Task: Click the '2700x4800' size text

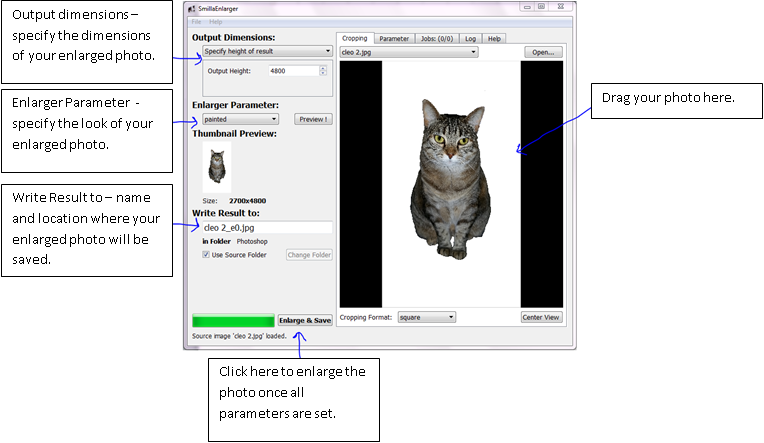Action: [x=248, y=201]
